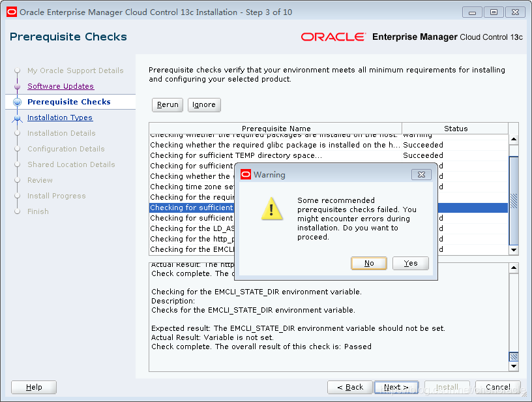Click the Oracle icon in the Warning dialog title
Viewport: 532px width, 402px height.
point(246,174)
